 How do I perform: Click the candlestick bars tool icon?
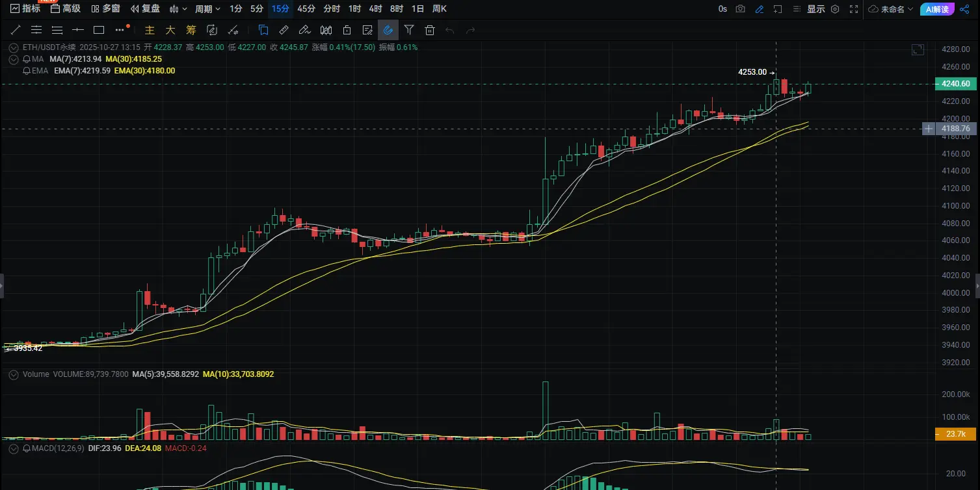point(326,30)
